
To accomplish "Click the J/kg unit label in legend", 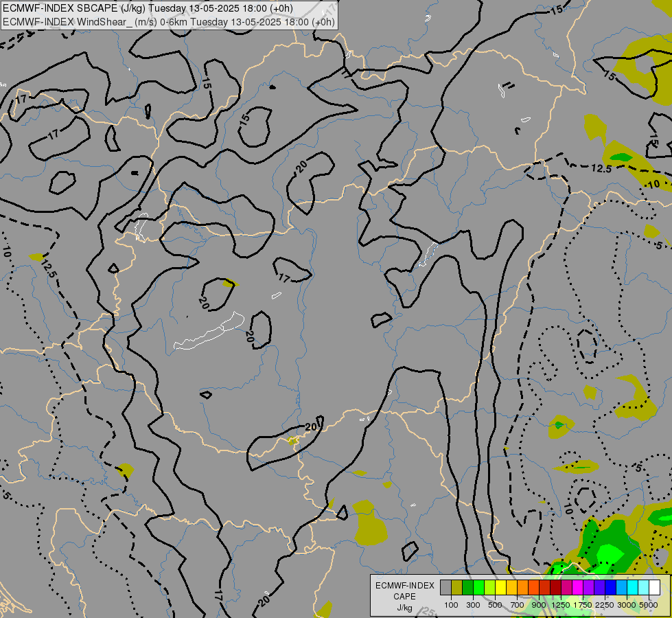I will click(x=404, y=608).
